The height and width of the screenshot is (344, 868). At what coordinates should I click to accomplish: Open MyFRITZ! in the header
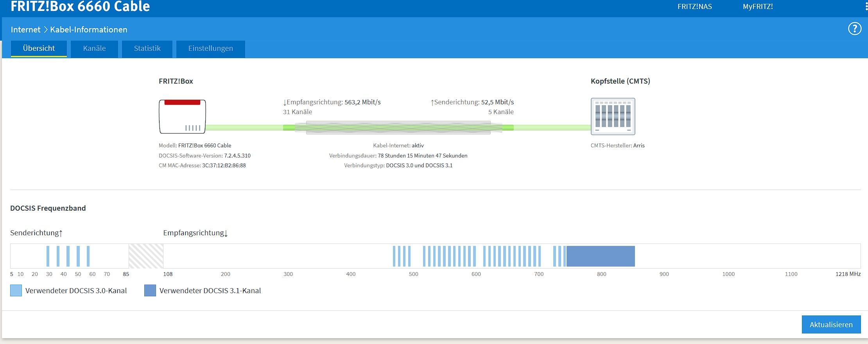coord(758,7)
